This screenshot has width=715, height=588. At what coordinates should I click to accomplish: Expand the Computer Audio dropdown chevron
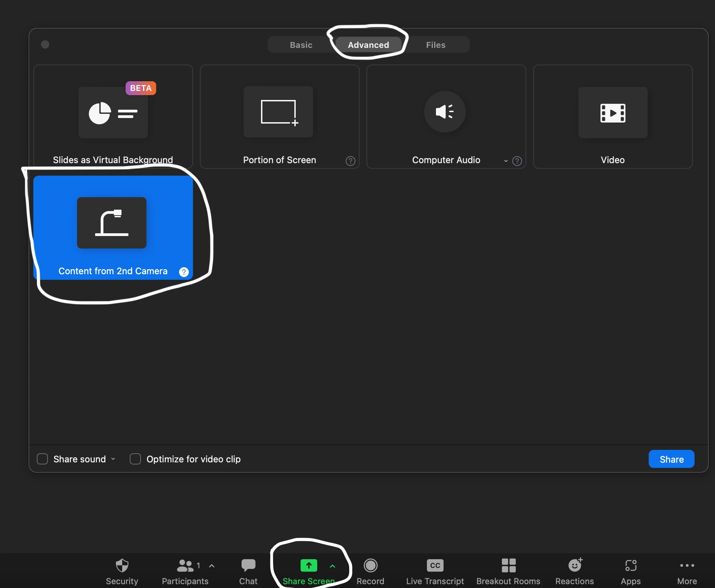[506, 161]
